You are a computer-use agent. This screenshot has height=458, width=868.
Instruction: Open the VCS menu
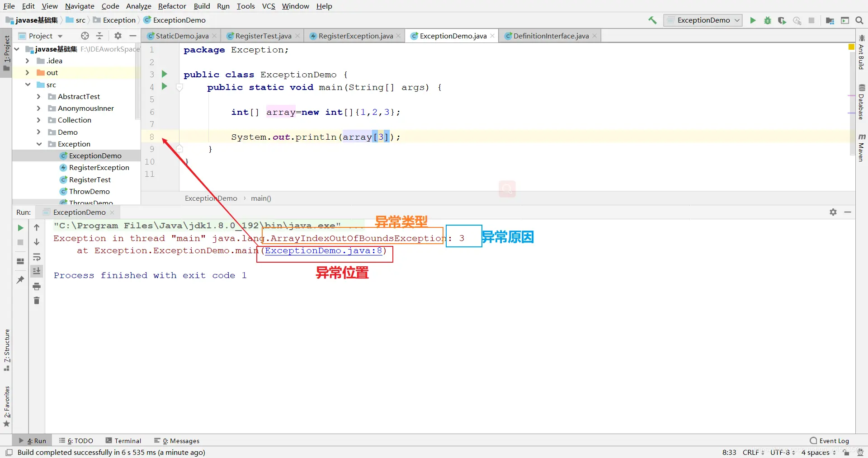(269, 6)
